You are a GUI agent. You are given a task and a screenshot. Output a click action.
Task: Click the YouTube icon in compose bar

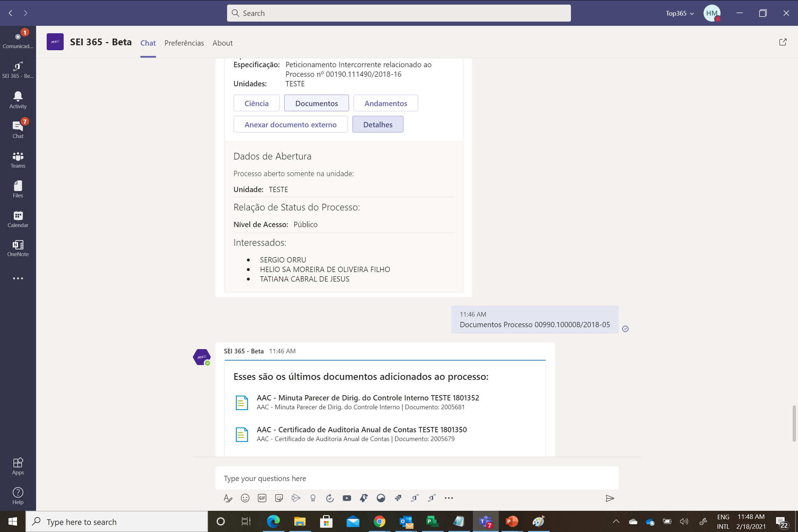(x=347, y=498)
